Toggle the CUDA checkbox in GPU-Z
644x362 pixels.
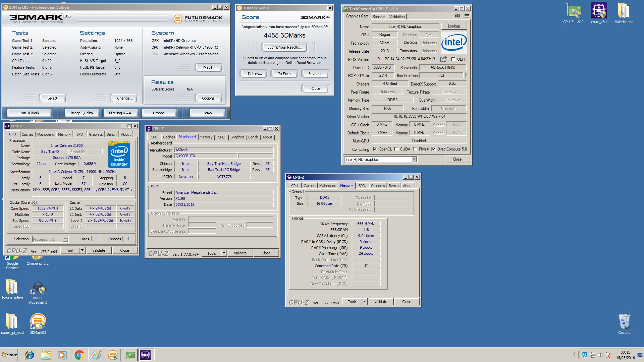point(396,149)
